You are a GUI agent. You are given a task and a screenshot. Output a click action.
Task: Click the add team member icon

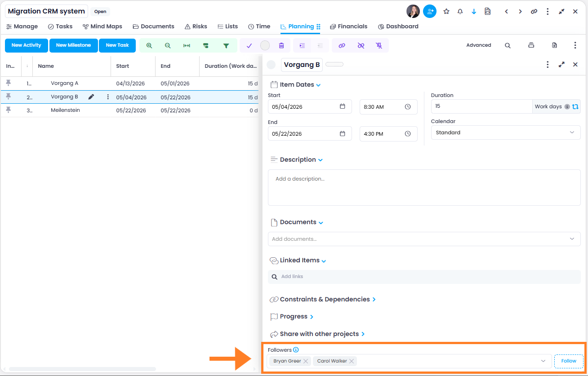(430, 11)
